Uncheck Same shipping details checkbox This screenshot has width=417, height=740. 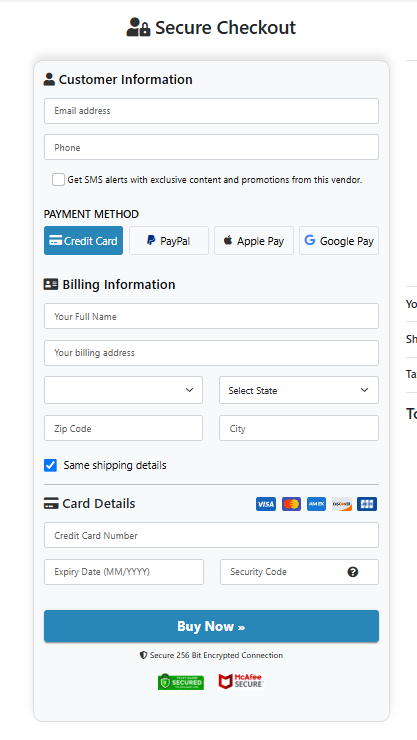click(x=50, y=465)
